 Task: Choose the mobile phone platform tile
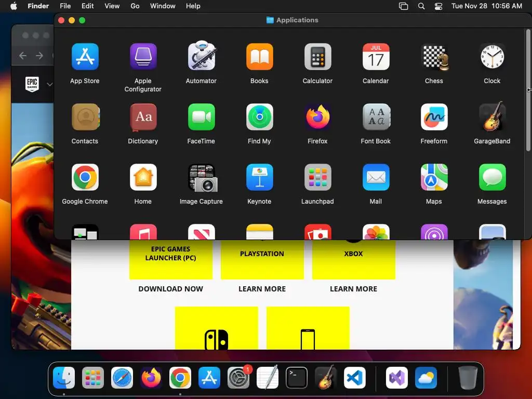coord(308,328)
